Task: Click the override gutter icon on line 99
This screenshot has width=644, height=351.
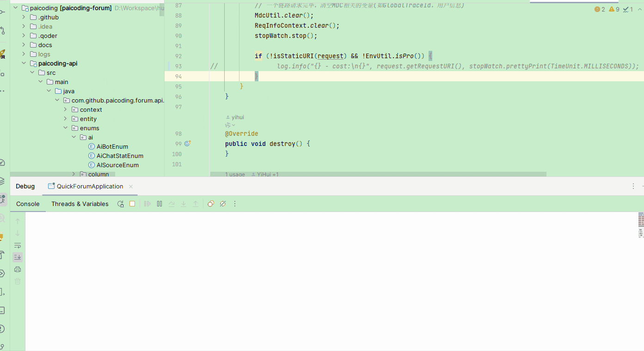Action: pyautogui.click(x=187, y=144)
